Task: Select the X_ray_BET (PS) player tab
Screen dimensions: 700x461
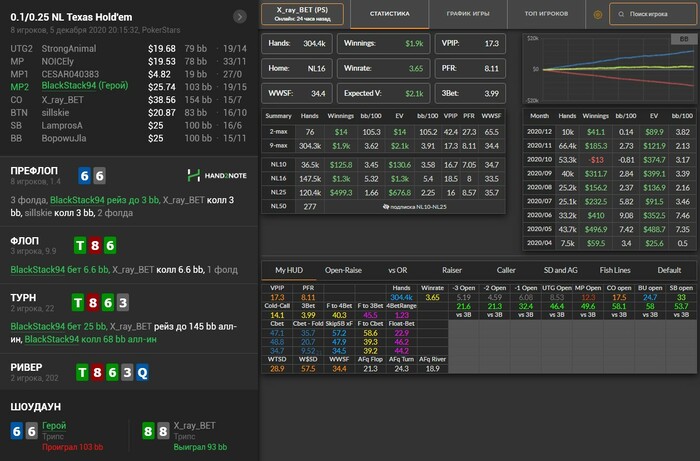Action: coord(302,14)
